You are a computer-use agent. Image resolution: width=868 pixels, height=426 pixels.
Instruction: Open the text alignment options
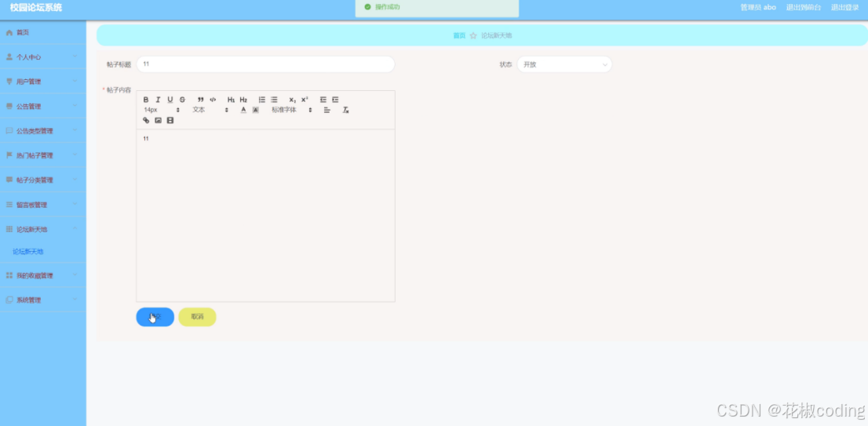pyautogui.click(x=326, y=110)
